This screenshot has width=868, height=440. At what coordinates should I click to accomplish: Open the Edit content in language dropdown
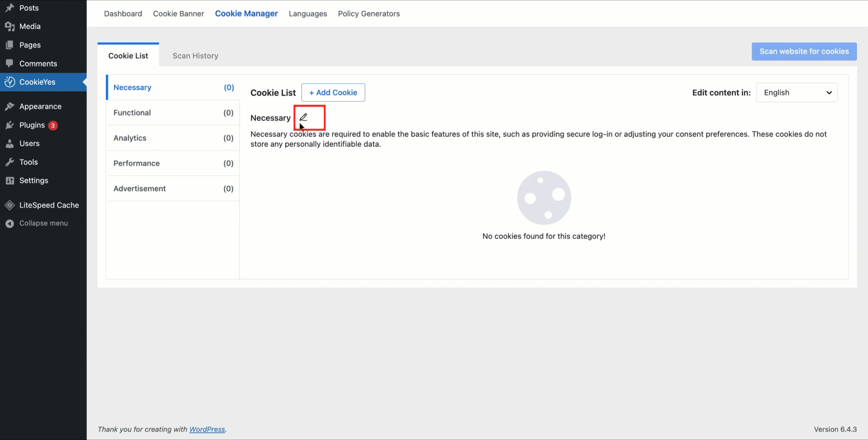797,93
